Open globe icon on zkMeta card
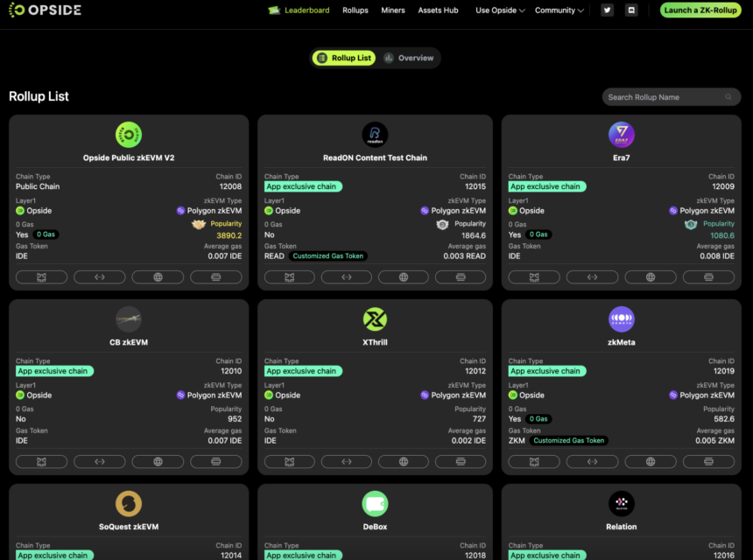Viewport: 753px width, 560px height. click(x=651, y=462)
